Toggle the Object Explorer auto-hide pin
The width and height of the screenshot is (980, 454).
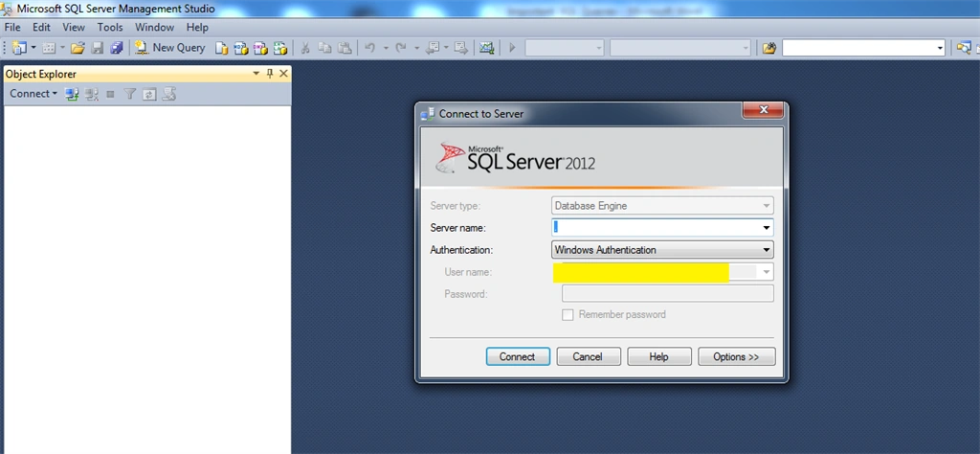[x=270, y=74]
